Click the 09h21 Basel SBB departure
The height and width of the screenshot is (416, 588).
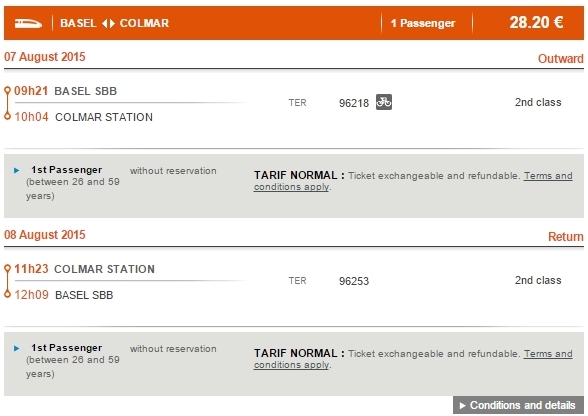coord(65,91)
